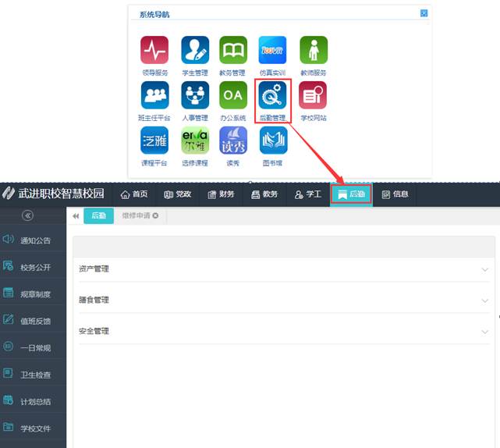Click the 计划总结 sidebar icon

[8, 400]
